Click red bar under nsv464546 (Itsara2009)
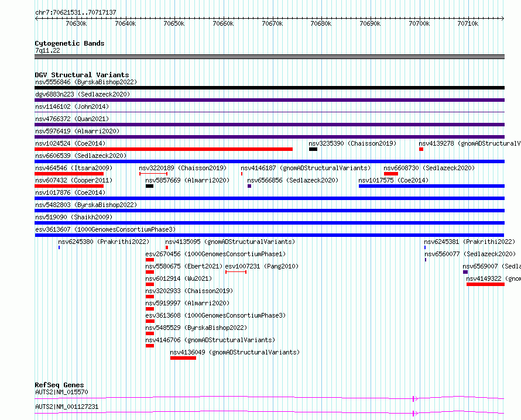The height and width of the screenshot is (420, 521). coord(69,174)
